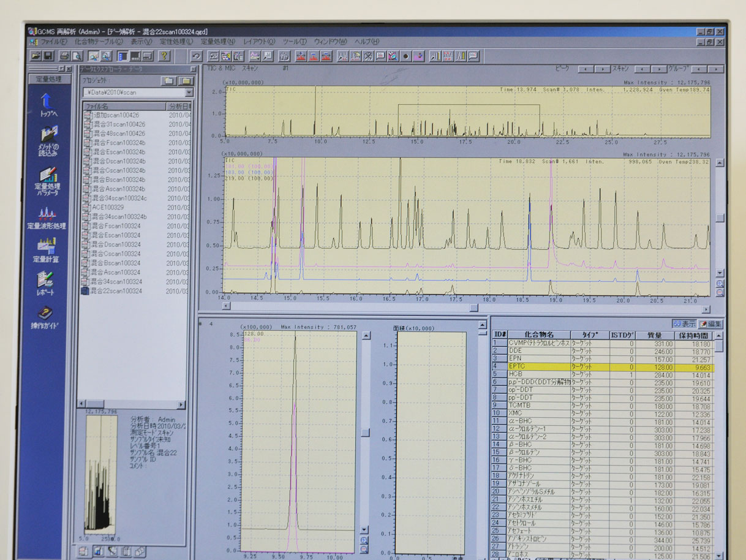
Task: Open the 定性処理 menu
Action: 176,42
